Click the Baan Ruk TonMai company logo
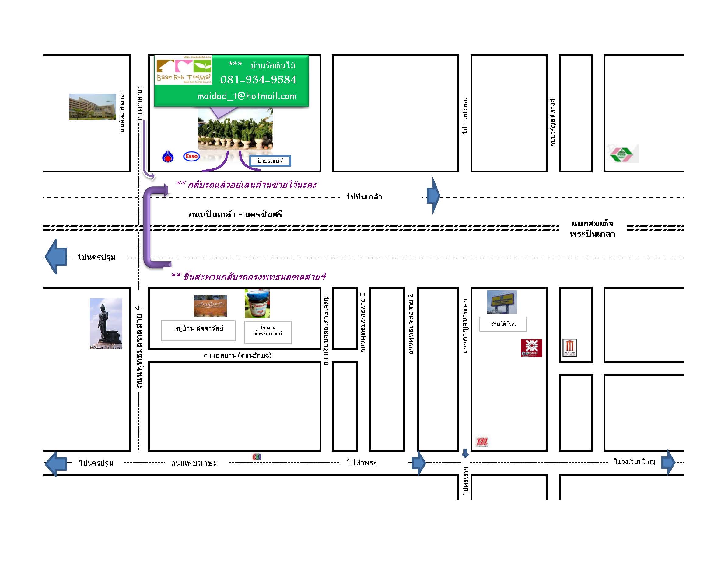728x562 pixels. [x=184, y=70]
